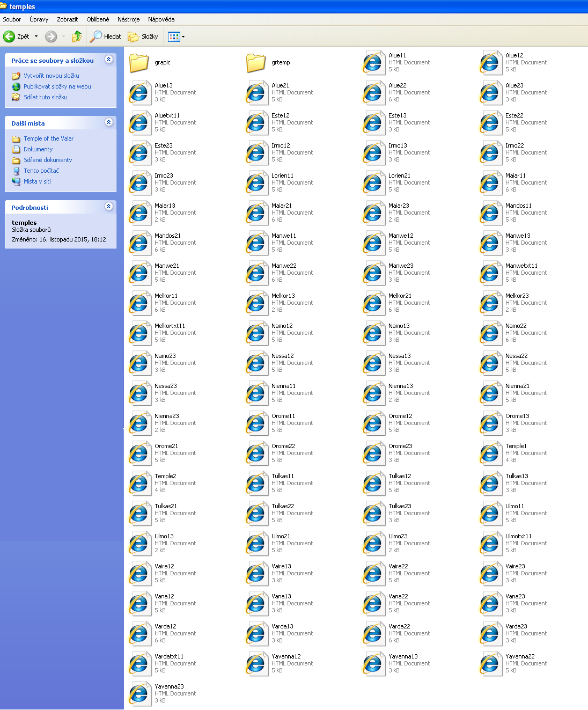Go up one folder level icon
588x710 pixels.
[77, 36]
